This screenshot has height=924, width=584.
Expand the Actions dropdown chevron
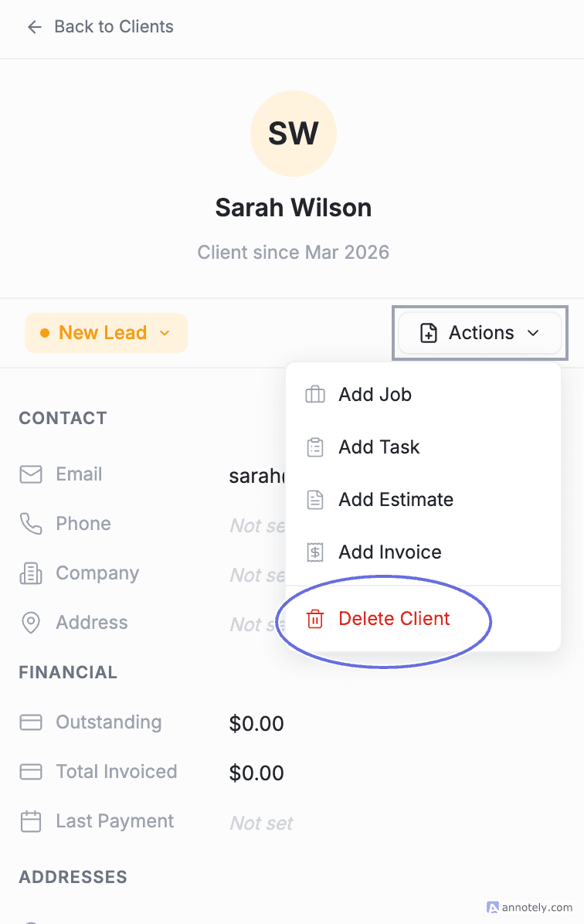[x=533, y=333]
